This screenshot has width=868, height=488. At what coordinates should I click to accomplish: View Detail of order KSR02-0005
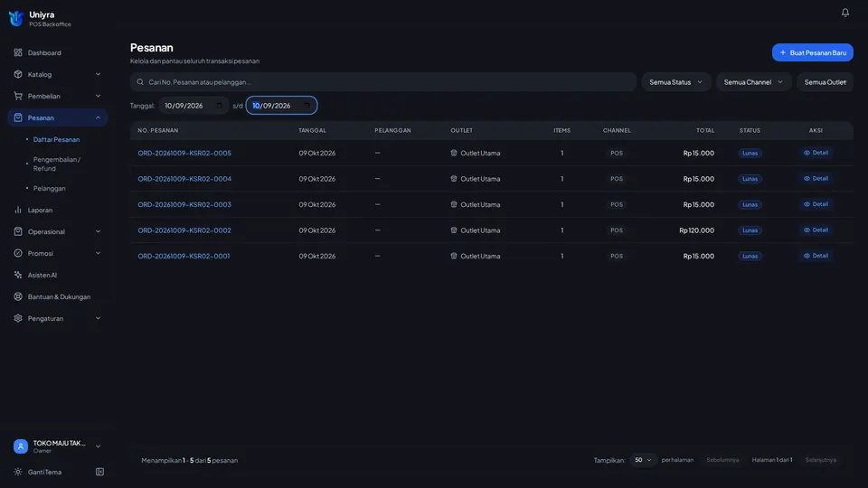click(x=816, y=153)
